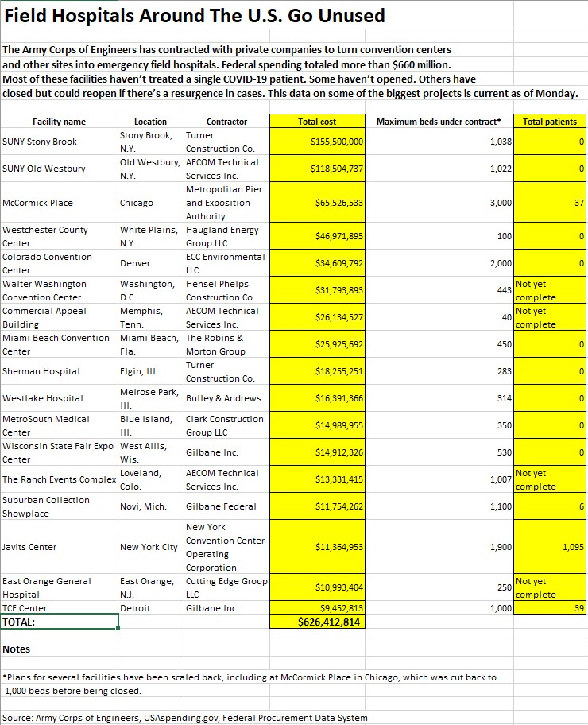This screenshot has height=725, width=588.
Task: Select the Suburban Collection Showplace facility cell
Action: coord(59,506)
